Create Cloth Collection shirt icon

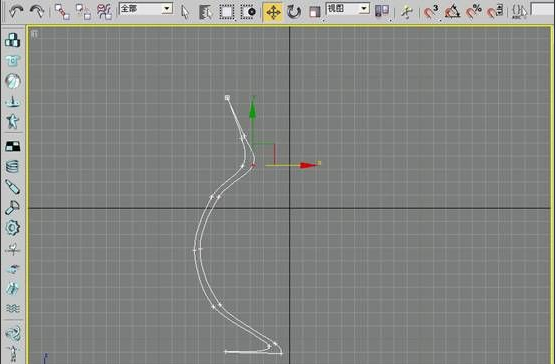click(x=12, y=61)
